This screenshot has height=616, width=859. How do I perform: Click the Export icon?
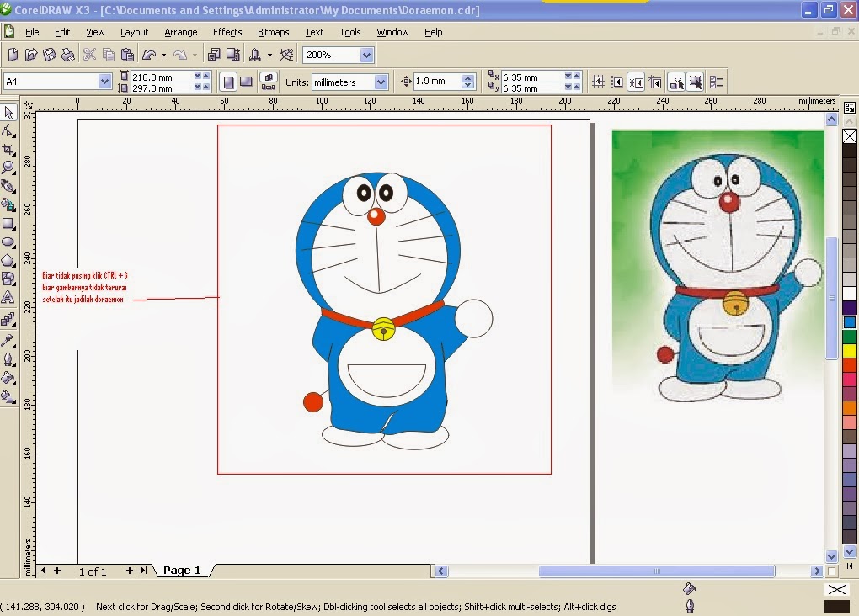pos(233,54)
